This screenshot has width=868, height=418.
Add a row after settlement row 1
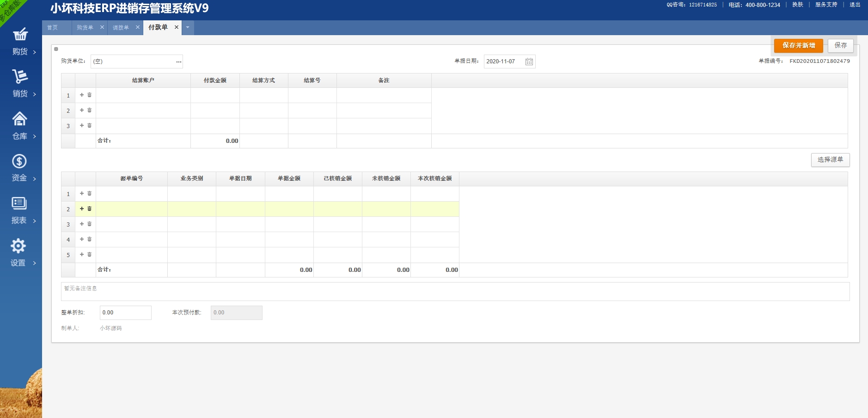[x=82, y=95]
